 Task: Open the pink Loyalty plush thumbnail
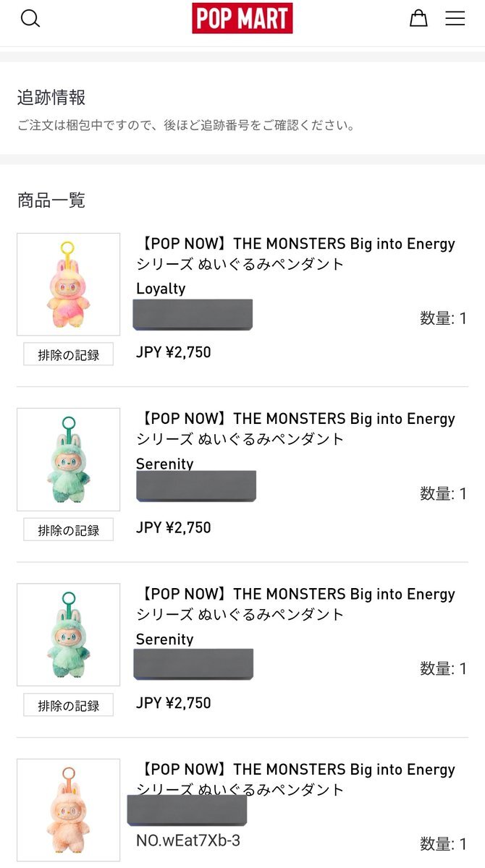click(69, 284)
